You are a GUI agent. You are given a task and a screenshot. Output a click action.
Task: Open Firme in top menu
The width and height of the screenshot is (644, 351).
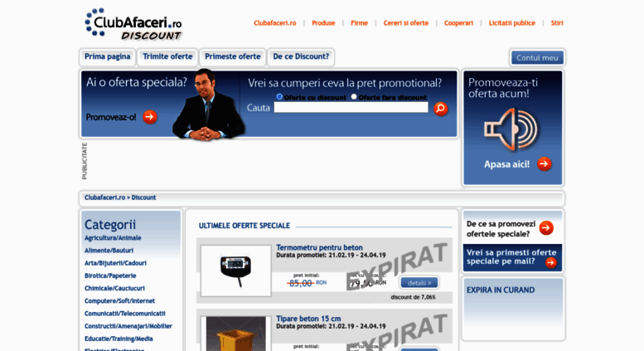click(x=359, y=23)
